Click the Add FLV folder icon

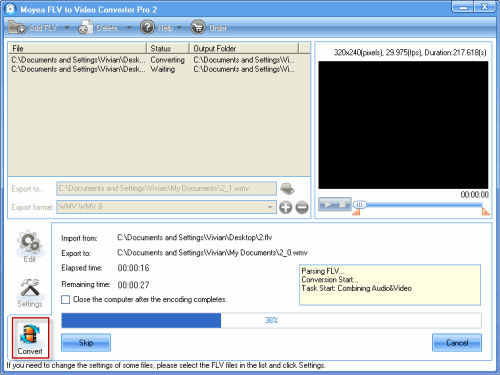coord(17,28)
